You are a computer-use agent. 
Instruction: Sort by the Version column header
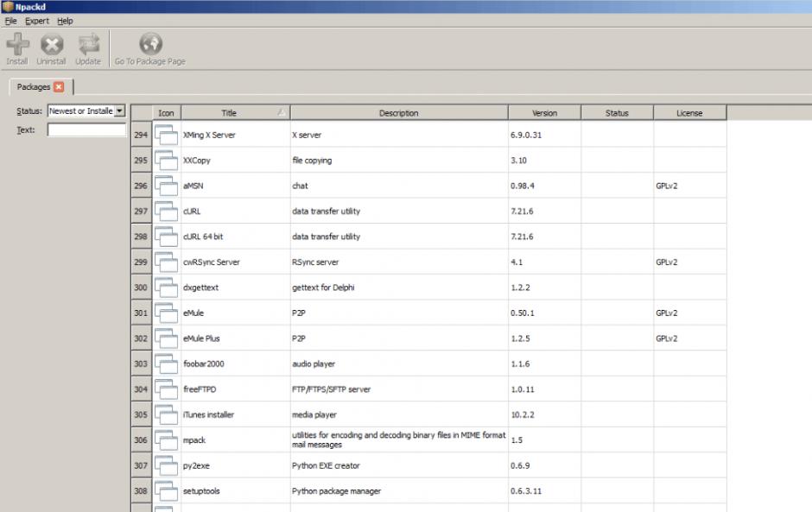coord(545,113)
